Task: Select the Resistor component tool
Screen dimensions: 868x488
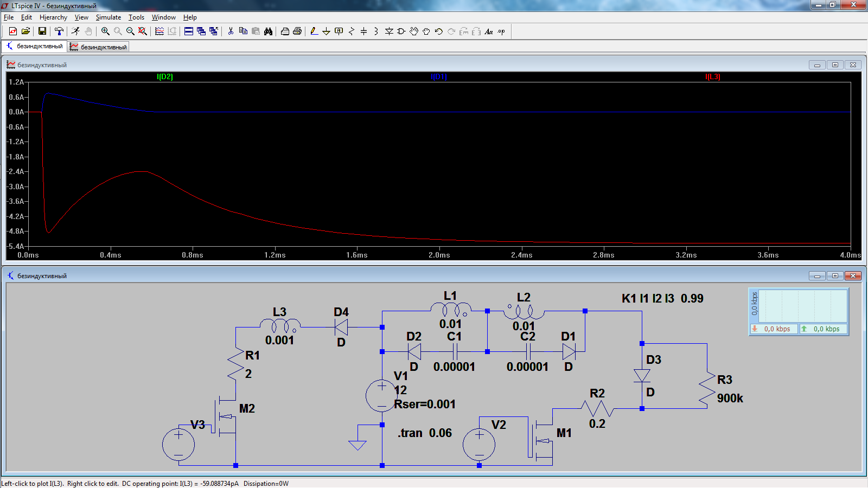Action: [x=351, y=31]
